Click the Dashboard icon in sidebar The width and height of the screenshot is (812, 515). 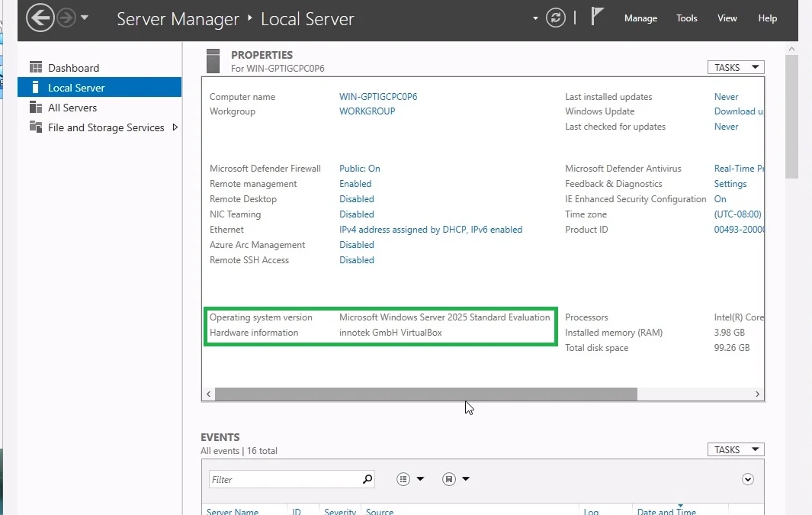[x=36, y=68]
